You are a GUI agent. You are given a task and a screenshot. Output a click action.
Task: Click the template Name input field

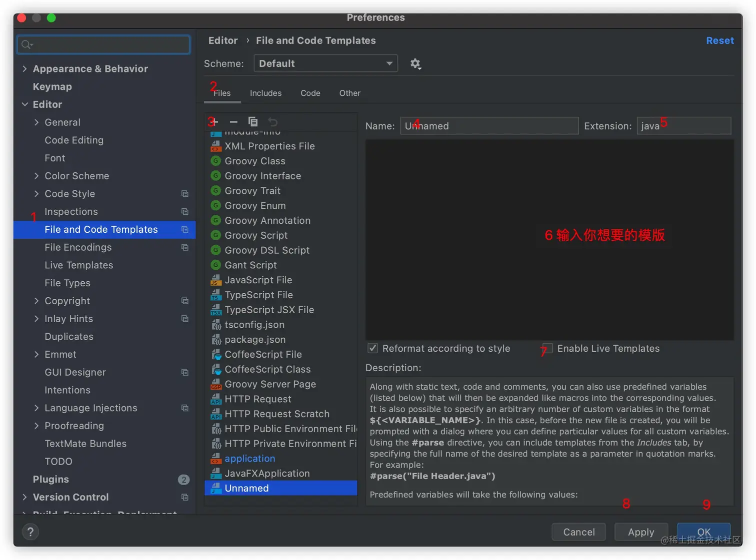[x=489, y=126]
